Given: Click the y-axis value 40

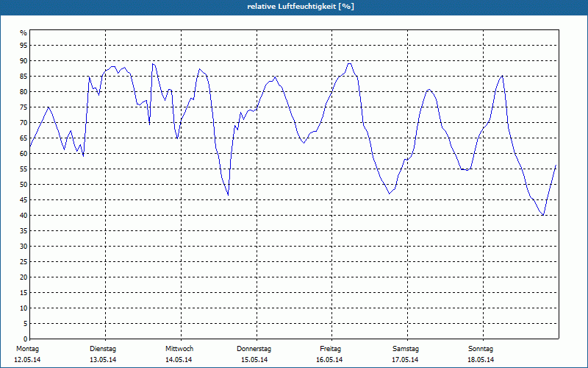Looking at the screenshot, I should [x=24, y=215].
